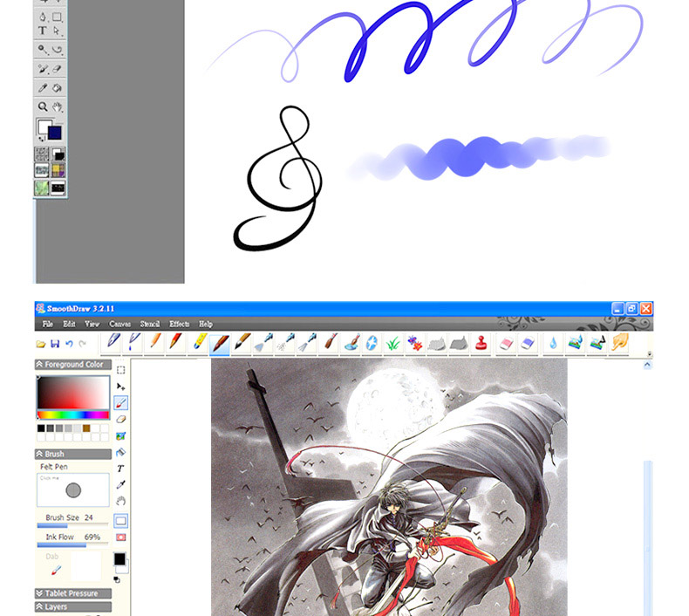Collapse the Brush panel

73,455
